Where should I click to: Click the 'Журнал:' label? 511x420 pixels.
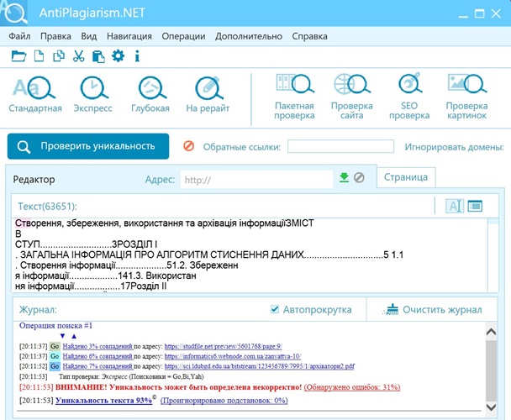(38, 309)
